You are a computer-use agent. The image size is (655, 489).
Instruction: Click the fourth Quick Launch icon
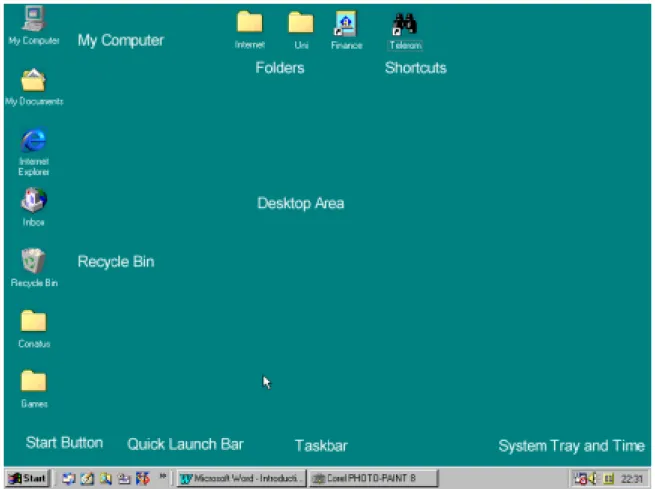click(x=124, y=479)
